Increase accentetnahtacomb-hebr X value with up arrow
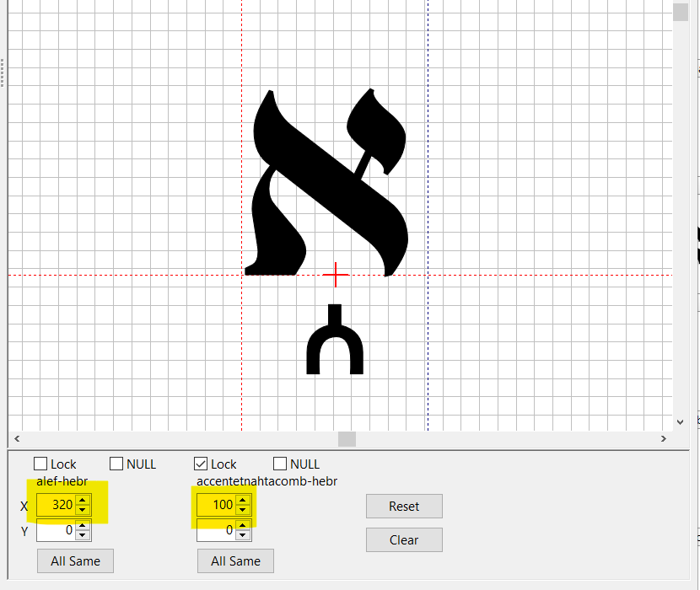This screenshot has width=700, height=590. [x=243, y=500]
